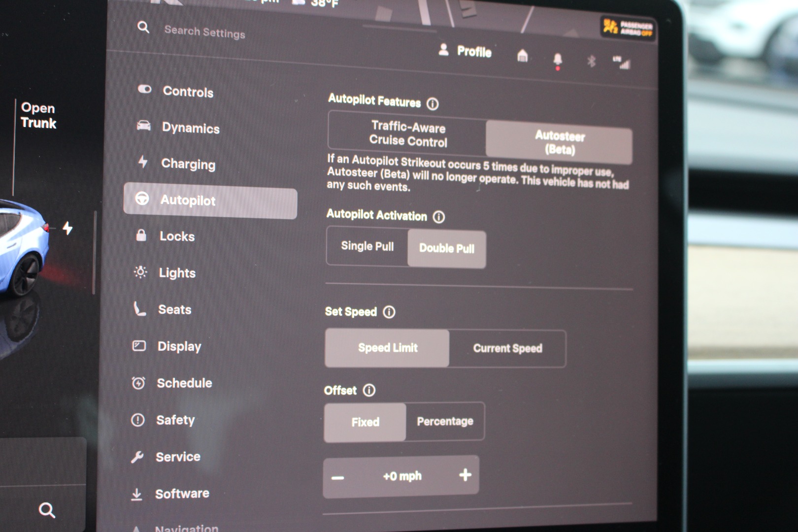798x532 pixels.
Task: Tap the HomeLink garage icon
Action: point(522,56)
